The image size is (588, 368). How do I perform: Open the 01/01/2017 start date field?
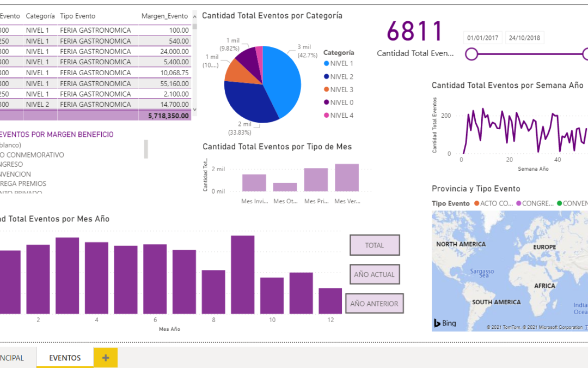tap(482, 37)
